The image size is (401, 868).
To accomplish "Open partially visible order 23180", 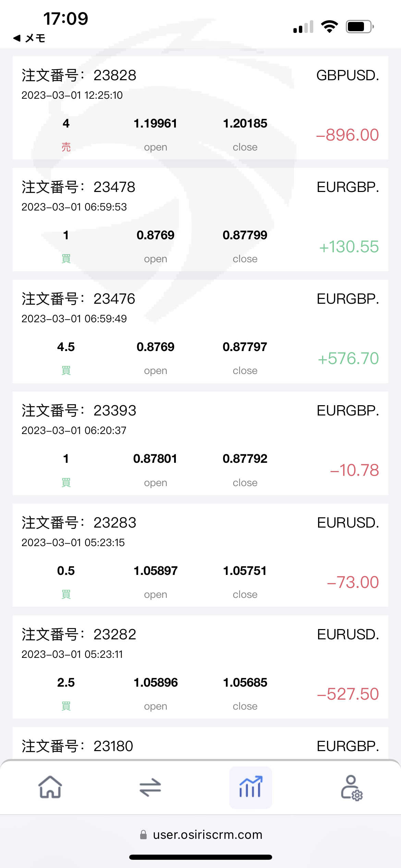I will tap(200, 746).
